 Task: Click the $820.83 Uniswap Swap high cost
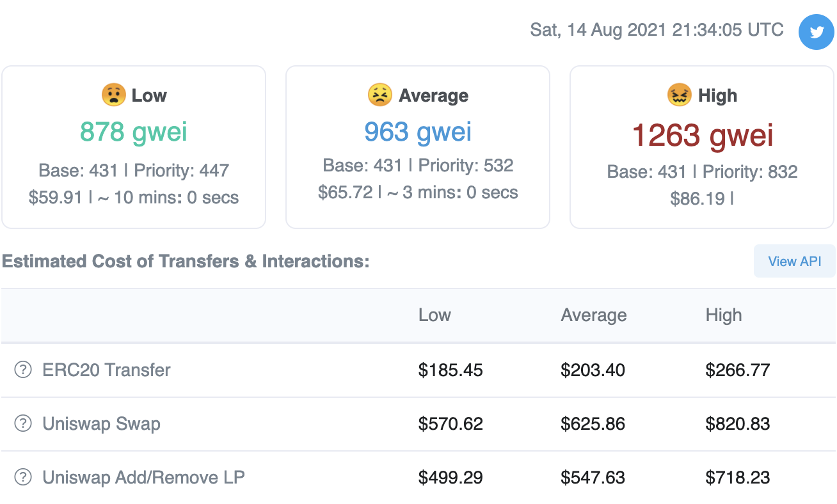(x=738, y=423)
